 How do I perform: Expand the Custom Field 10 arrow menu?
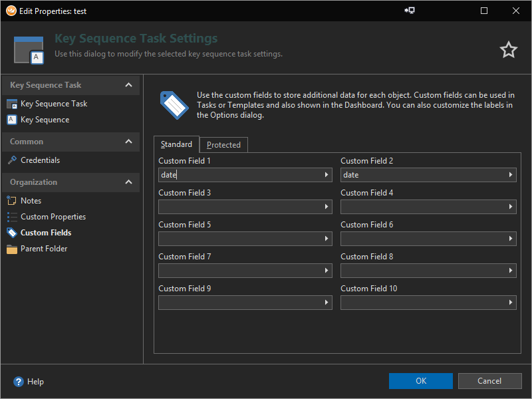[x=511, y=303]
